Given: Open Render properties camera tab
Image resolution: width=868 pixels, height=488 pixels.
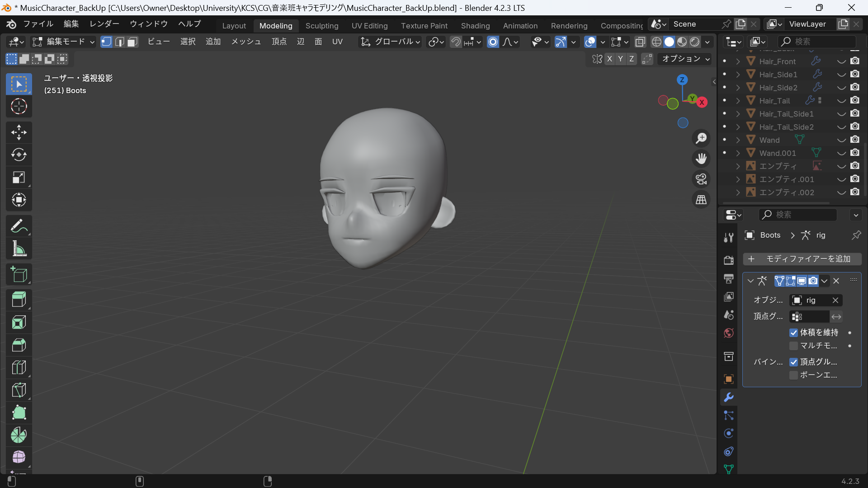Looking at the screenshot, I should (728, 260).
